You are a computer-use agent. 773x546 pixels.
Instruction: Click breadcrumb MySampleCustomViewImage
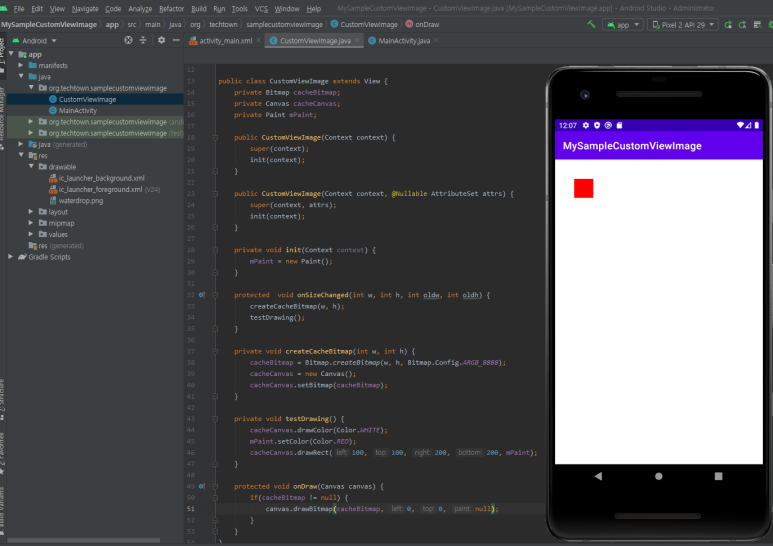(49, 25)
